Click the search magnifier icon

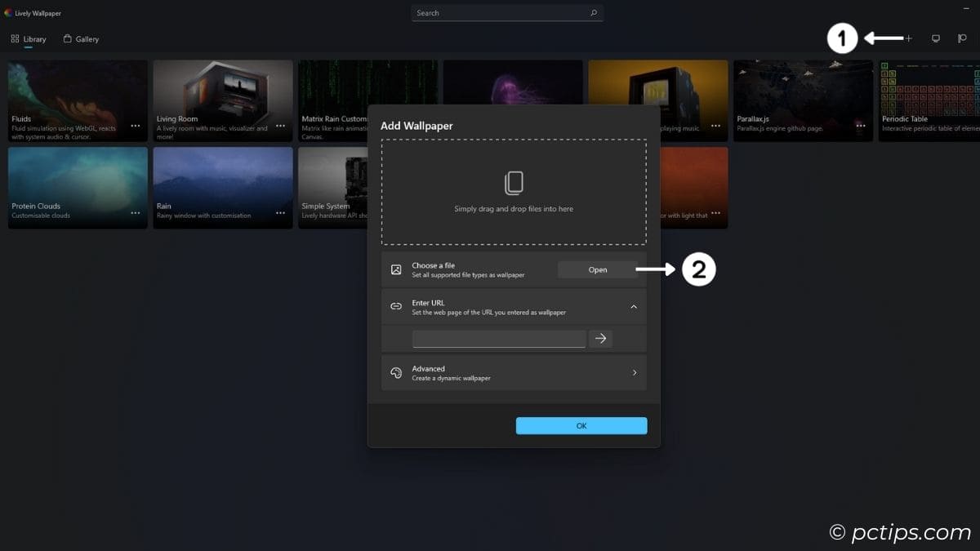pos(595,13)
